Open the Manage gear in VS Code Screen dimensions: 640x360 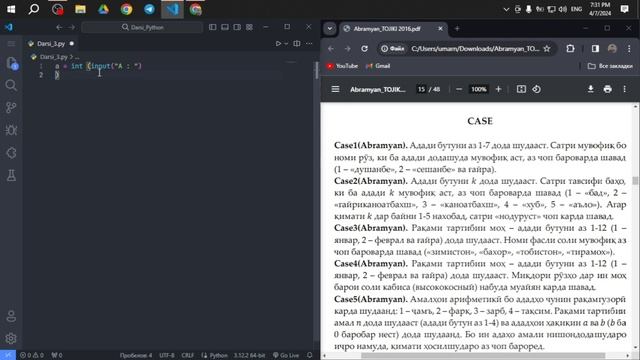tap(11, 338)
